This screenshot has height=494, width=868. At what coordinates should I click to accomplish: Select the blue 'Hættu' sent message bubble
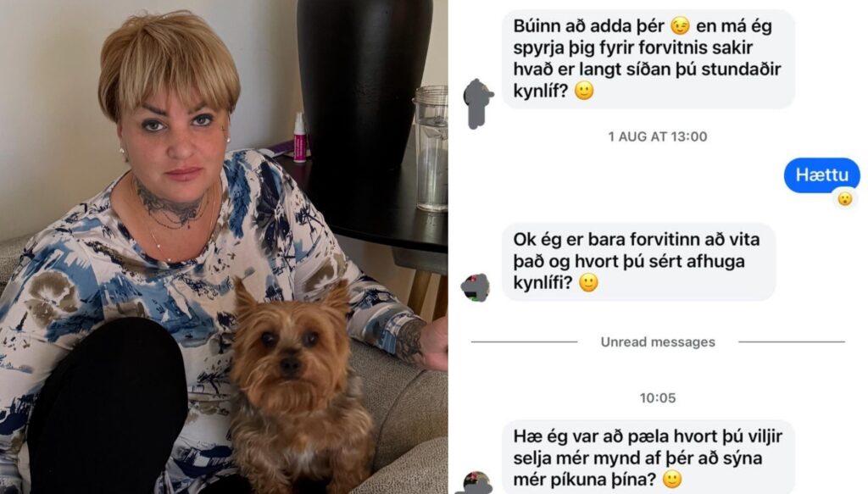(x=822, y=175)
